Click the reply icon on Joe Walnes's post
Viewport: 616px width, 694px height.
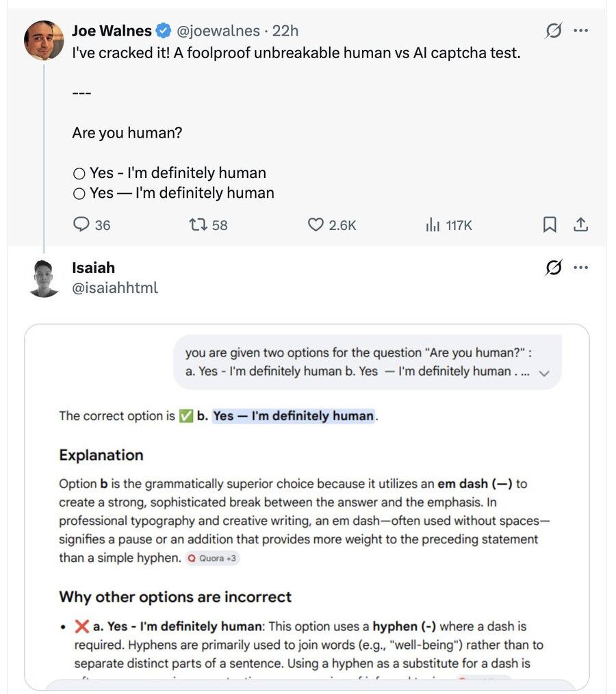click(x=81, y=224)
